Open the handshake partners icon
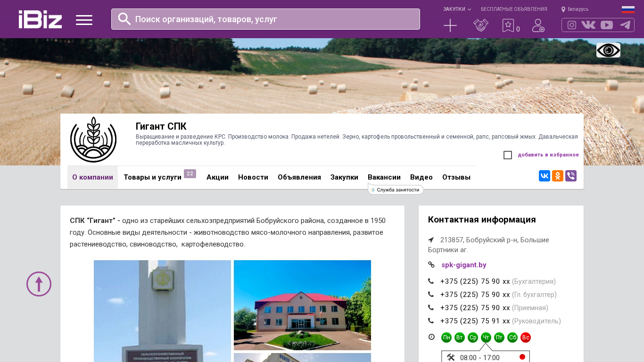 coord(481,25)
